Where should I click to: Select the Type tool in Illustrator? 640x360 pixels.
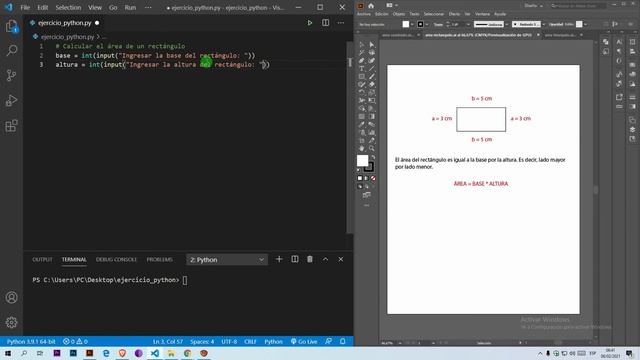click(362, 69)
